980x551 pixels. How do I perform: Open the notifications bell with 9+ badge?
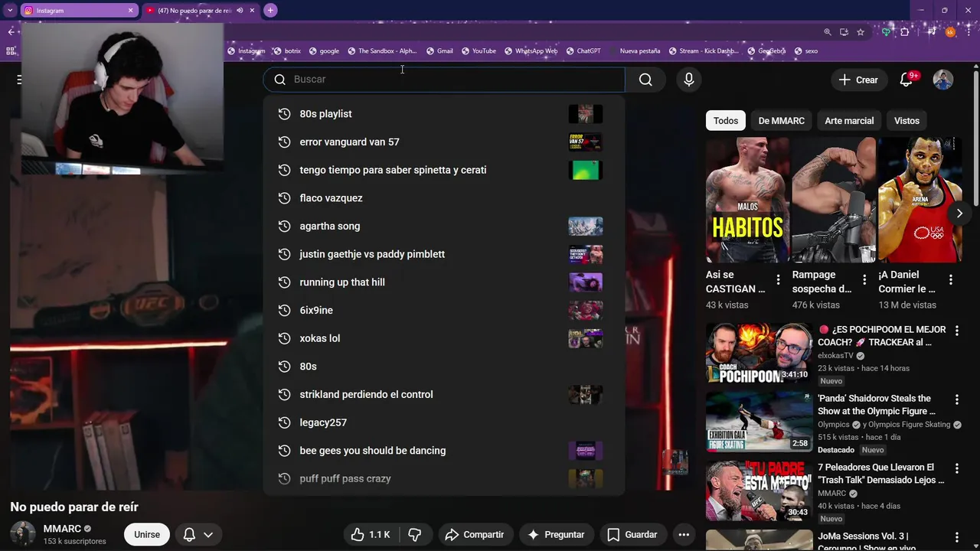tap(906, 80)
